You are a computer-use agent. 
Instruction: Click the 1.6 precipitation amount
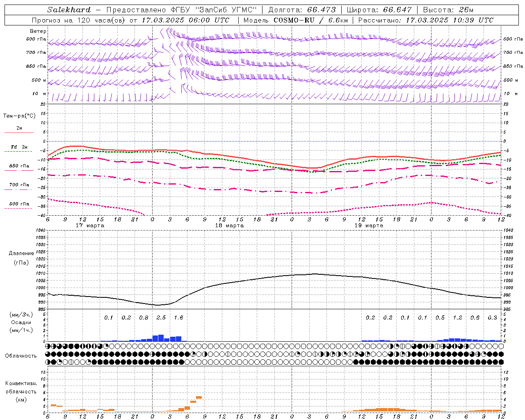pos(178,318)
